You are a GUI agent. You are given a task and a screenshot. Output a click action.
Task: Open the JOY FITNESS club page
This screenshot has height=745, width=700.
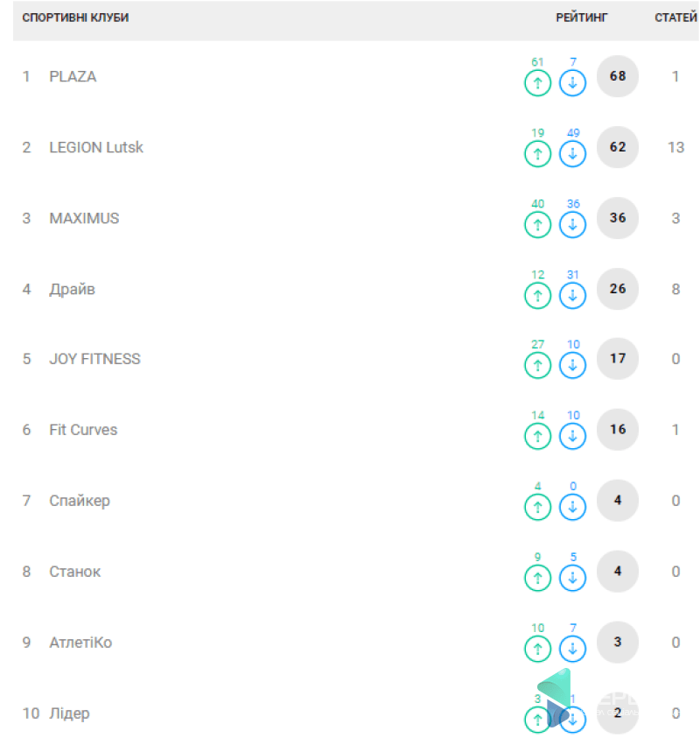94,359
